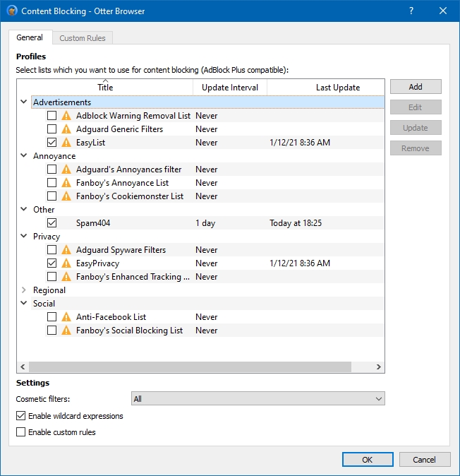460x476 pixels.
Task: Collapse the Other group
Action: click(x=24, y=209)
